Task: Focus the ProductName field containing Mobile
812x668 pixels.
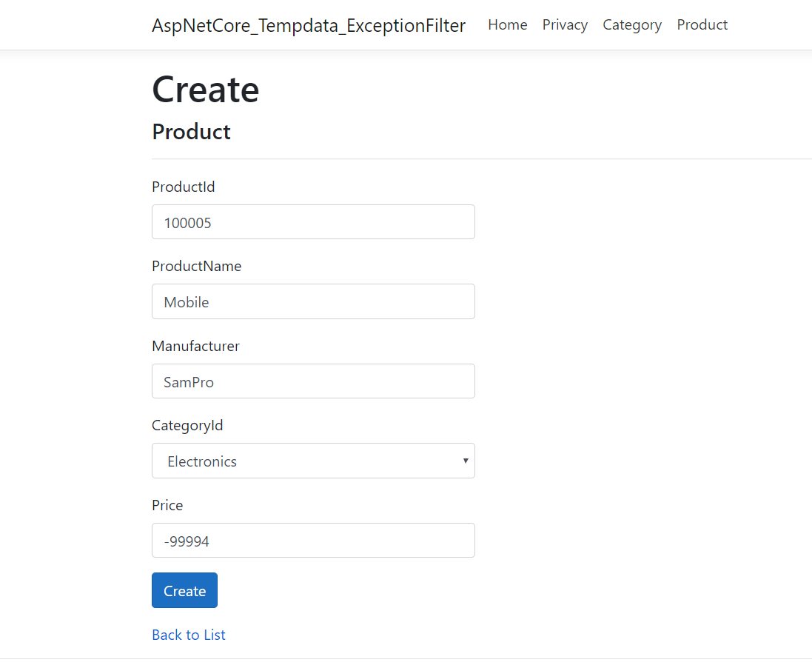Action: pos(313,301)
